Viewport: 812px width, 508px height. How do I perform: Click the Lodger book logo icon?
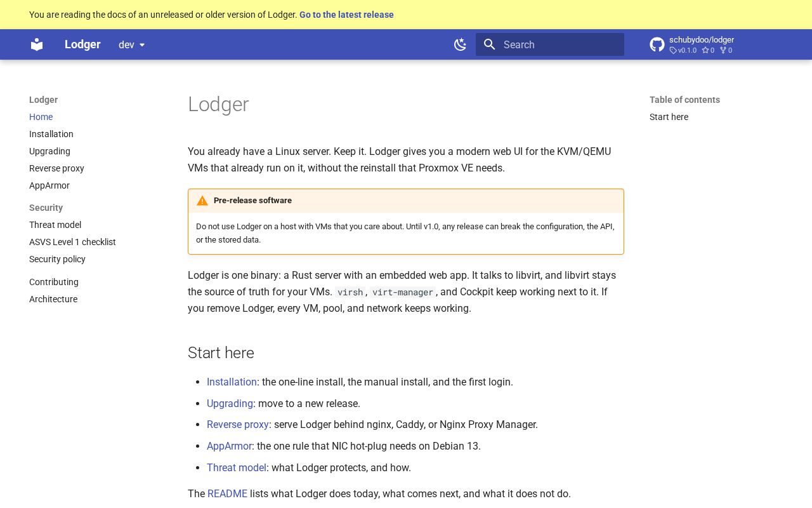pyautogui.click(x=37, y=44)
